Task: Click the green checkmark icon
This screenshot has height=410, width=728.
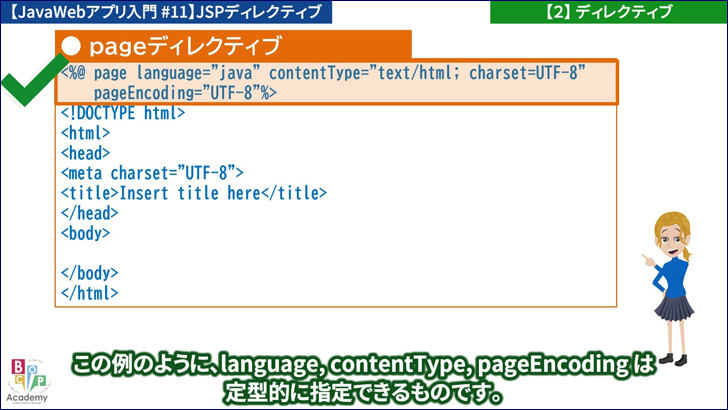Action: pos(28,88)
